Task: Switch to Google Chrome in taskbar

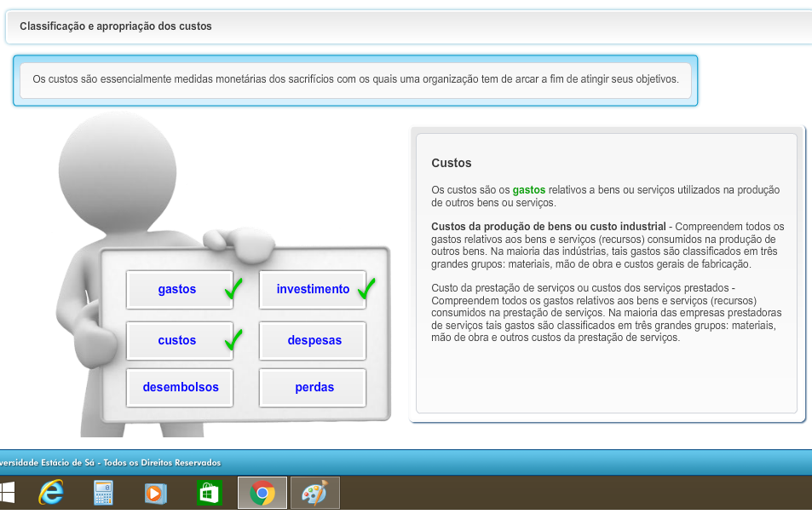Action: (262, 493)
